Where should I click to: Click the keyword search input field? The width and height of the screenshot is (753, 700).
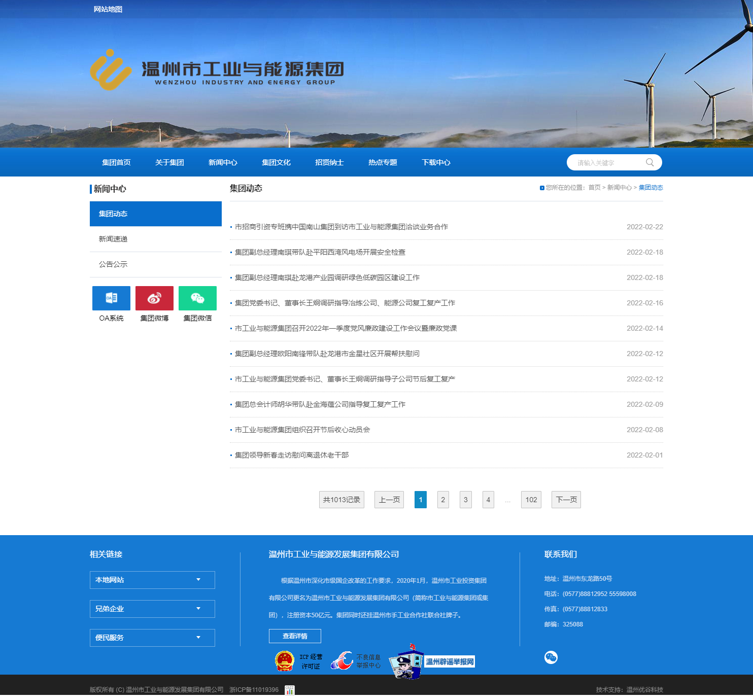coord(606,163)
